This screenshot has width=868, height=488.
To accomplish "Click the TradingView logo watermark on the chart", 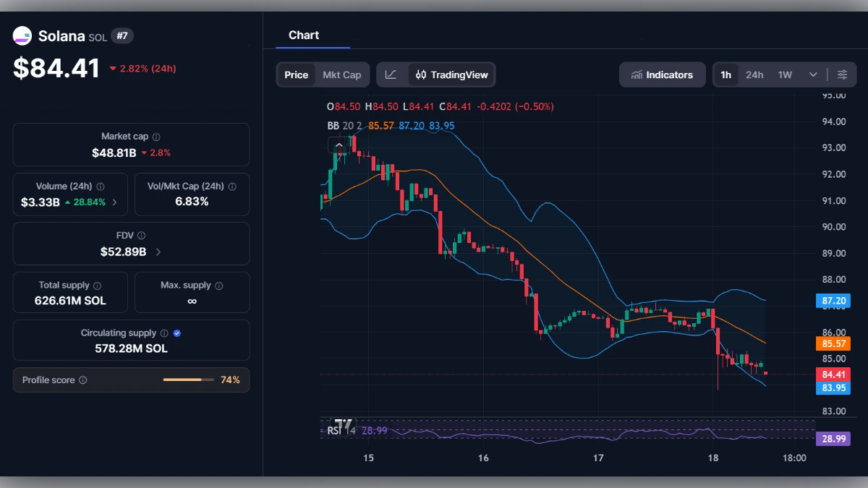I will pyautogui.click(x=343, y=424).
